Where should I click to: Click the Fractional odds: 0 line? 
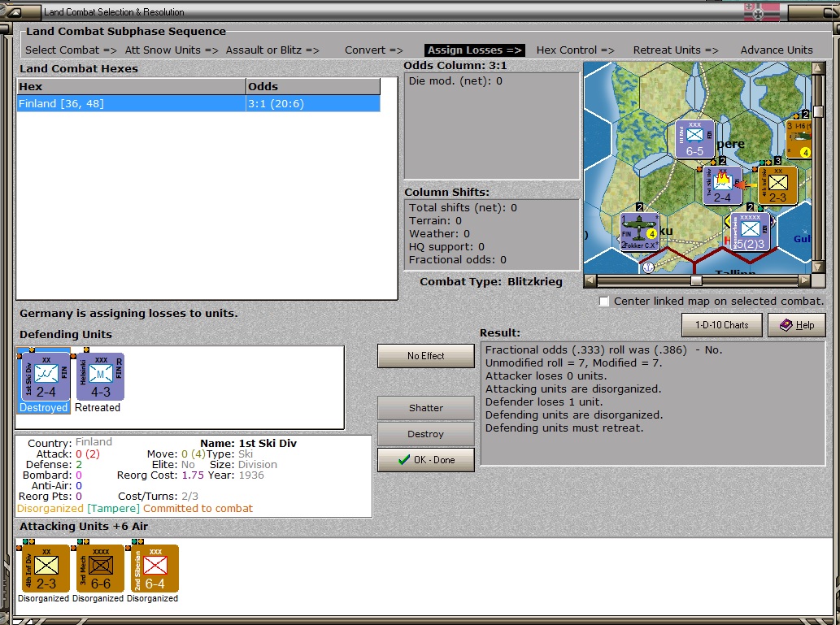tap(458, 260)
